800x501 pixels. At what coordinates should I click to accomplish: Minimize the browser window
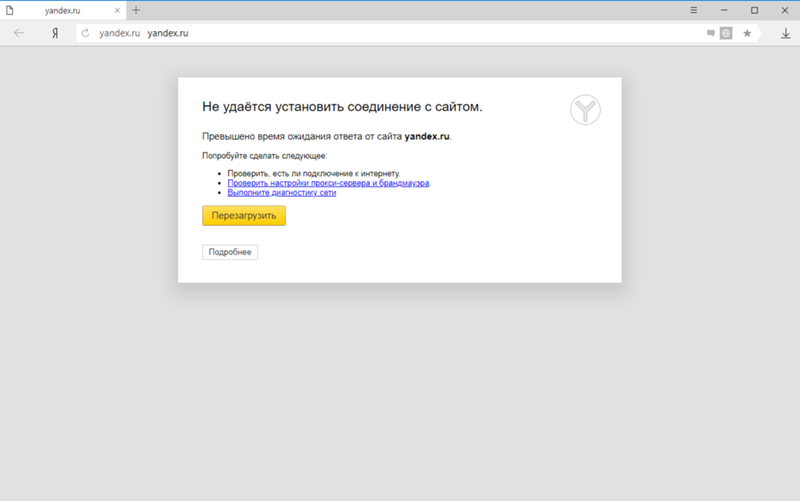(x=724, y=10)
